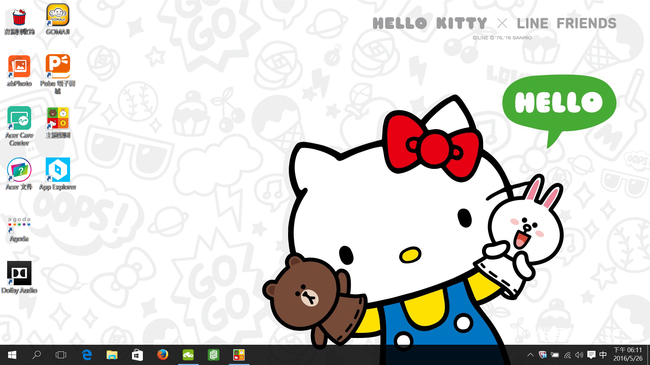The height and width of the screenshot is (365, 650).
Task: Open the speaker volume tray icon
Action: pyautogui.click(x=579, y=355)
